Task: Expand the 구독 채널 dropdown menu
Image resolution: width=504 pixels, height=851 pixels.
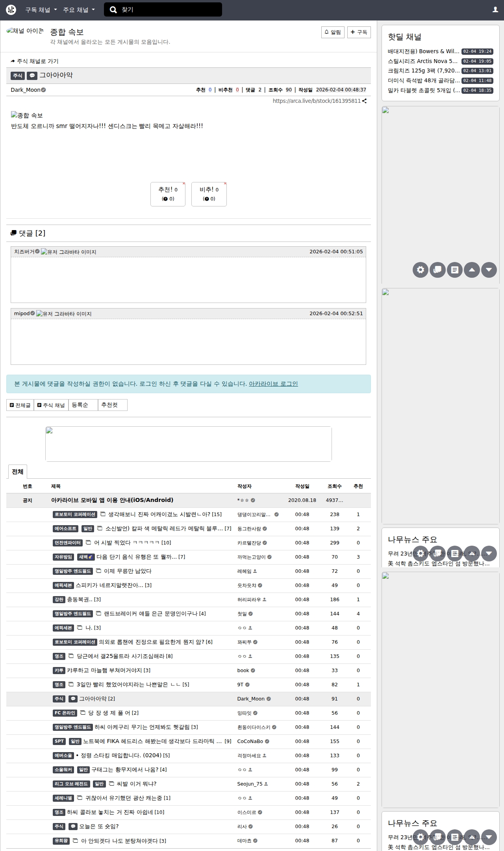Action: click(41, 10)
